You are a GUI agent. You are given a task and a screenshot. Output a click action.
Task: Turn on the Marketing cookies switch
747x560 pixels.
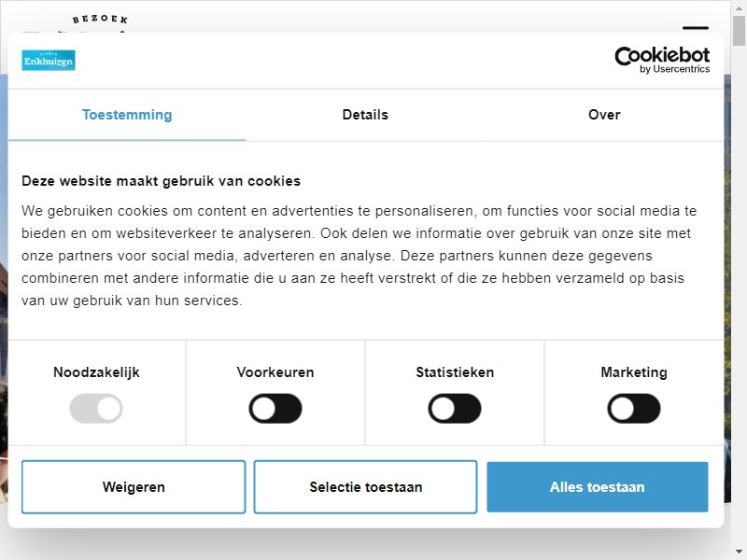[634, 408]
